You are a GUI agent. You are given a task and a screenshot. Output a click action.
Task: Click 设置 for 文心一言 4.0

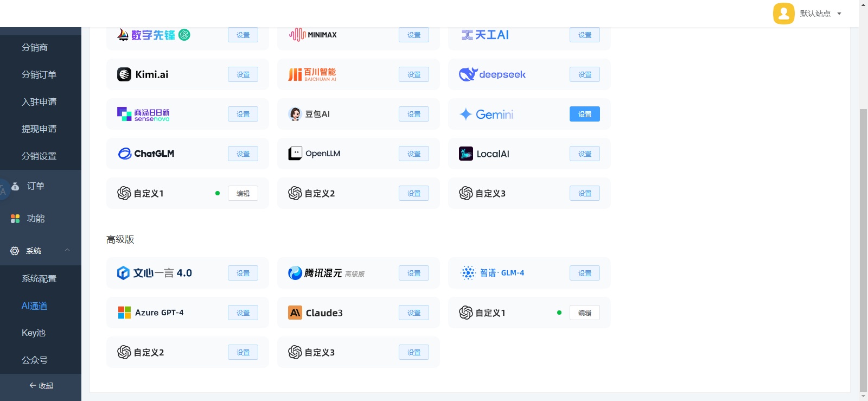tap(243, 273)
